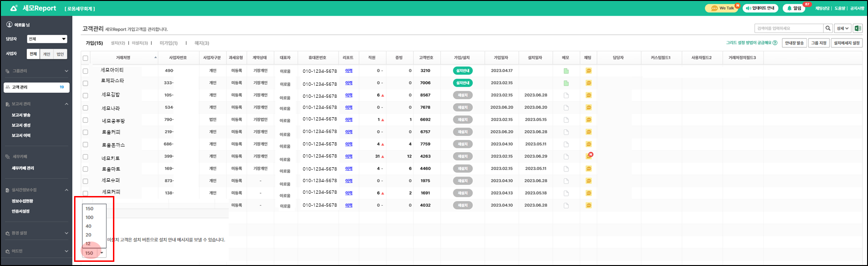Click the 안내장 발송 button
The image size is (868, 266).
(794, 43)
